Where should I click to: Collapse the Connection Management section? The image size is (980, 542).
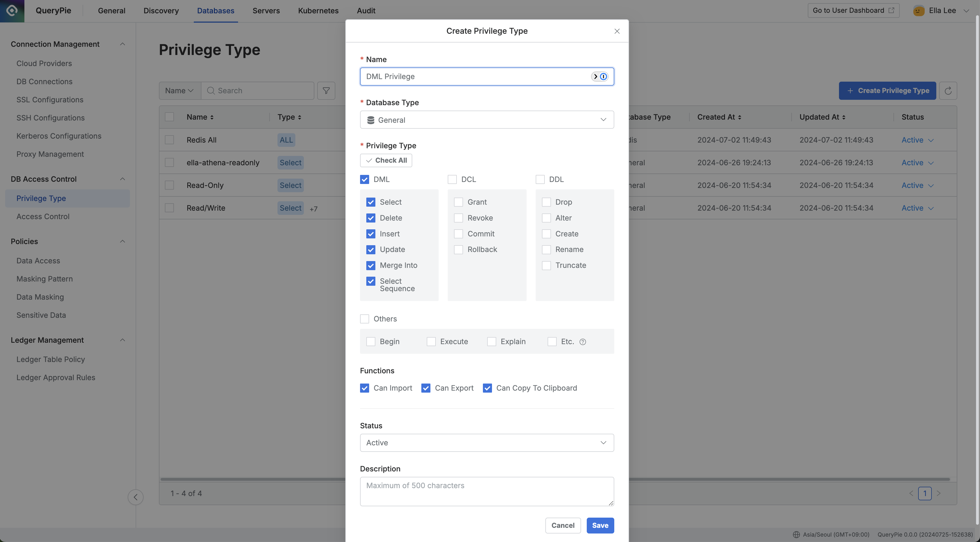[x=123, y=44]
